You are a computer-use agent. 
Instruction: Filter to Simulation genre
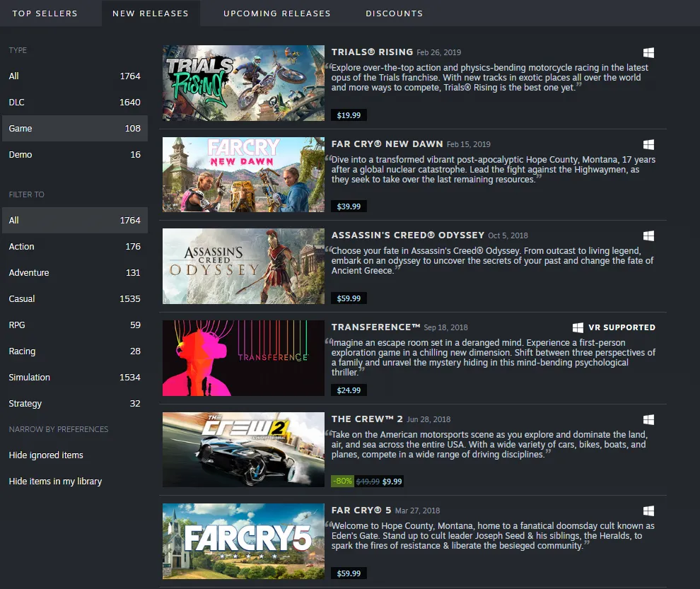[x=74, y=378]
